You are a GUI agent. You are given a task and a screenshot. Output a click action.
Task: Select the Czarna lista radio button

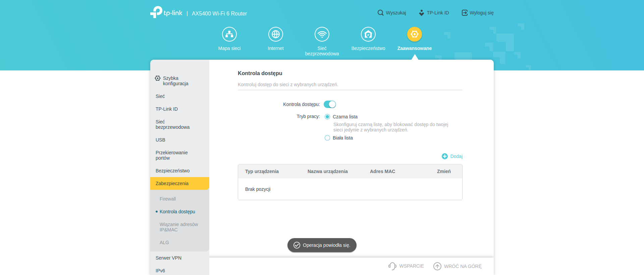(x=327, y=117)
